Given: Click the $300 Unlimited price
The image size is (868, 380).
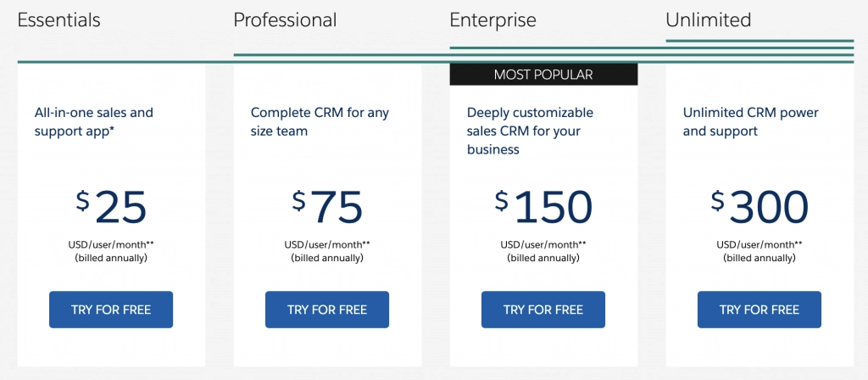Looking at the screenshot, I should tap(759, 207).
